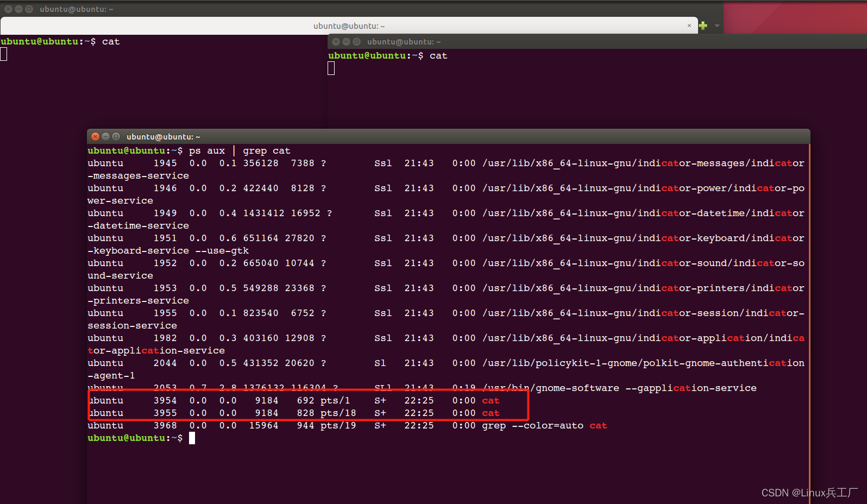This screenshot has height=504, width=867.
Task: Click 'session-service' wrapped line
Action: point(133,325)
